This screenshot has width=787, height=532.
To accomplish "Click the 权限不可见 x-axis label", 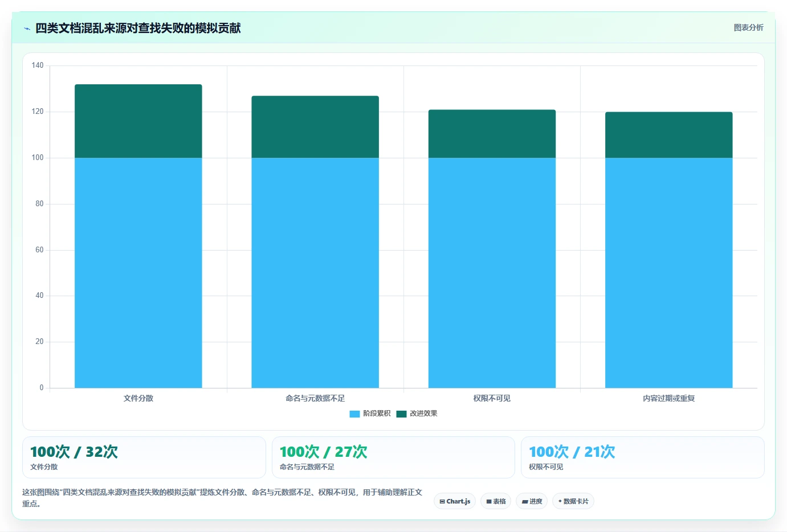I will pyautogui.click(x=492, y=398).
